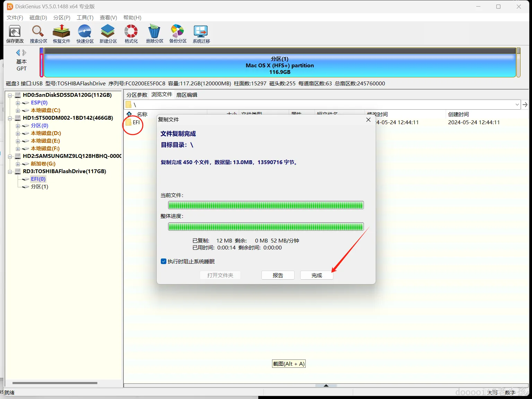Sort the file list by 名称 column
Image resolution: width=532 pixels, height=399 pixels.
pyautogui.click(x=142, y=114)
